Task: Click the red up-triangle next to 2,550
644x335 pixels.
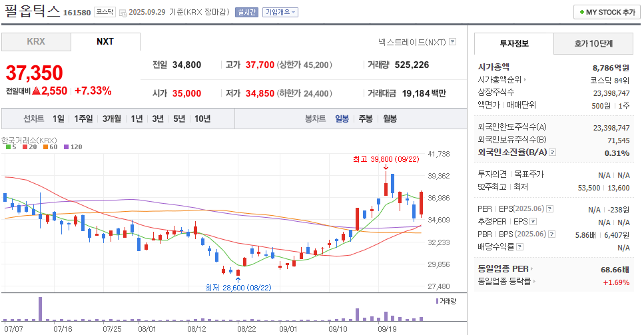Action: tap(36, 91)
